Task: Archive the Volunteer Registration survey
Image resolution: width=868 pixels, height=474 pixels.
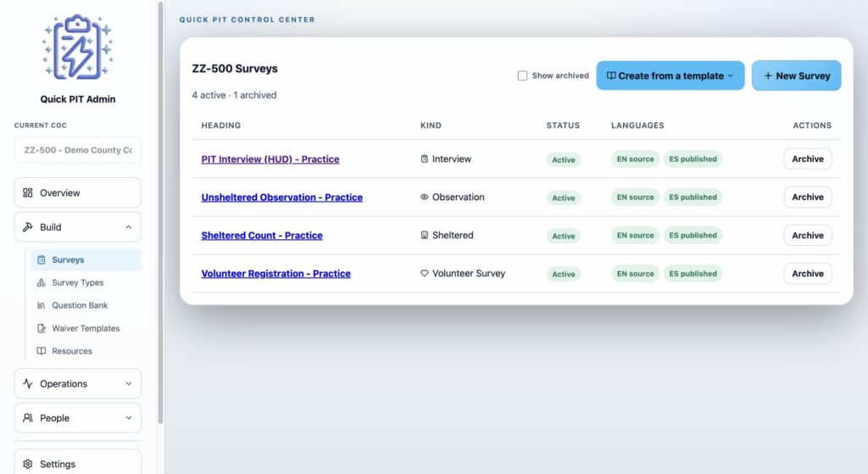Action: click(808, 274)
